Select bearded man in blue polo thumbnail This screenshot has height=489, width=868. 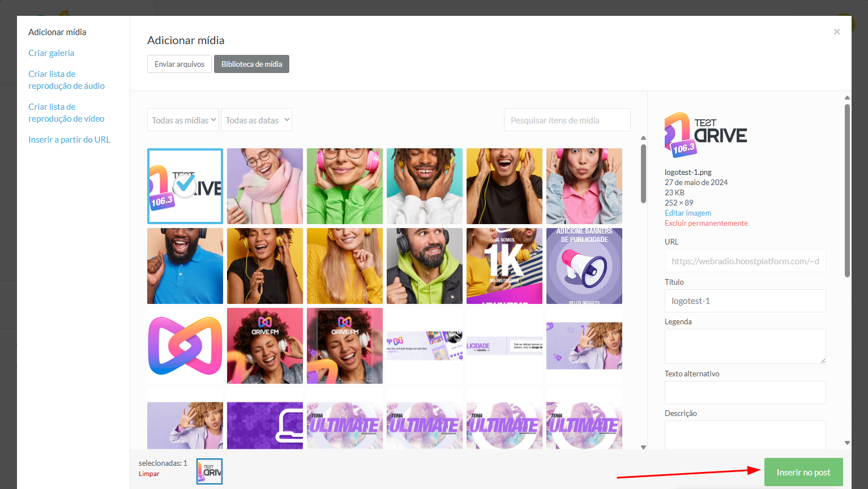click(185, 266)
